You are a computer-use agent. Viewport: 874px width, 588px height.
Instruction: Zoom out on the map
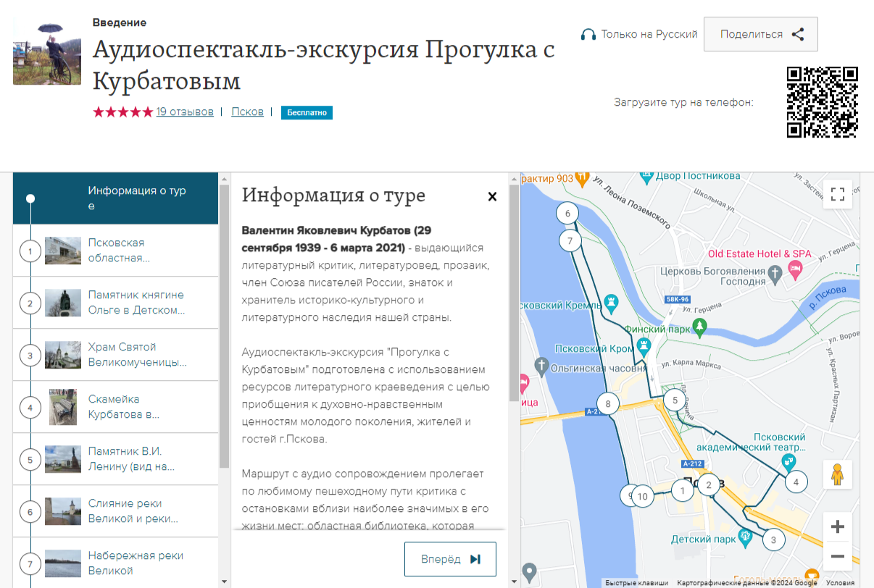[x=838, y=555]
